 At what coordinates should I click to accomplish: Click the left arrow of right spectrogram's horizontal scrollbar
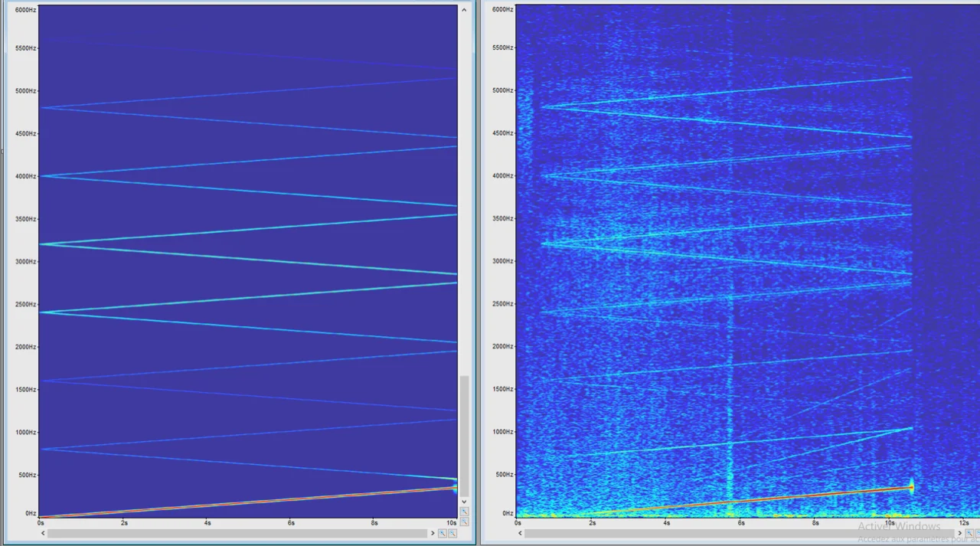point(521,533)
